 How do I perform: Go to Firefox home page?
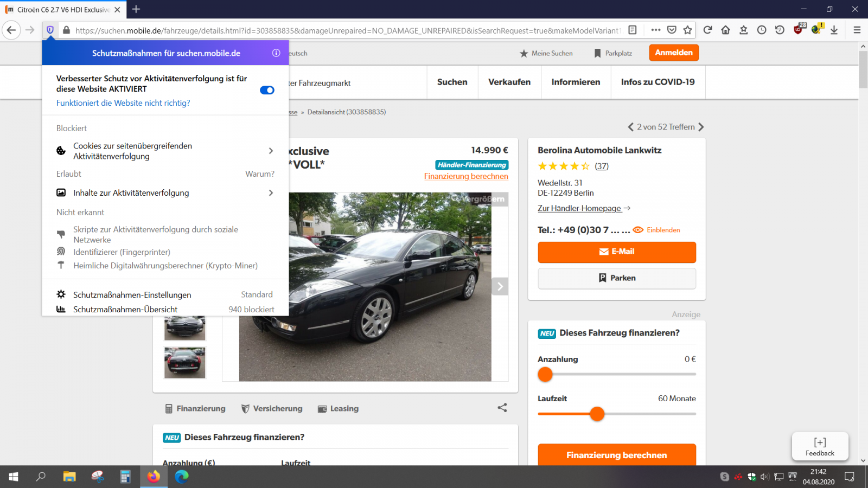(726, 30)
